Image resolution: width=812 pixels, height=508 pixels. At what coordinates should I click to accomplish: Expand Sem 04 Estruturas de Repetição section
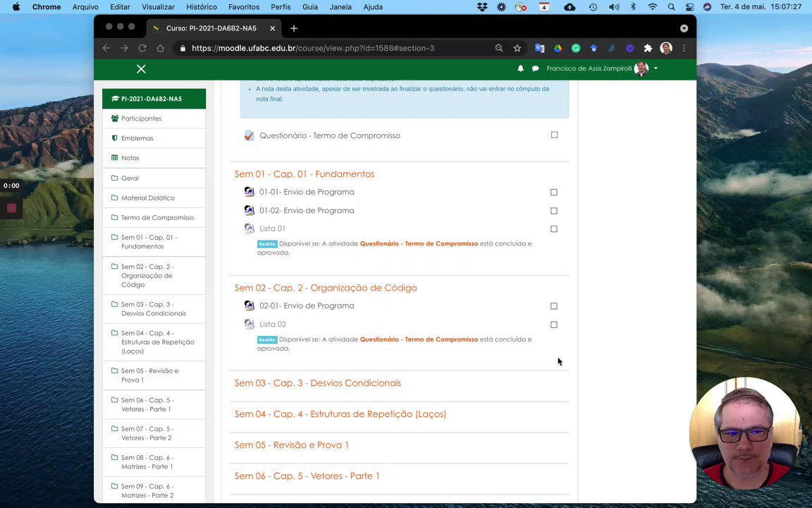(x=340, y=414)
